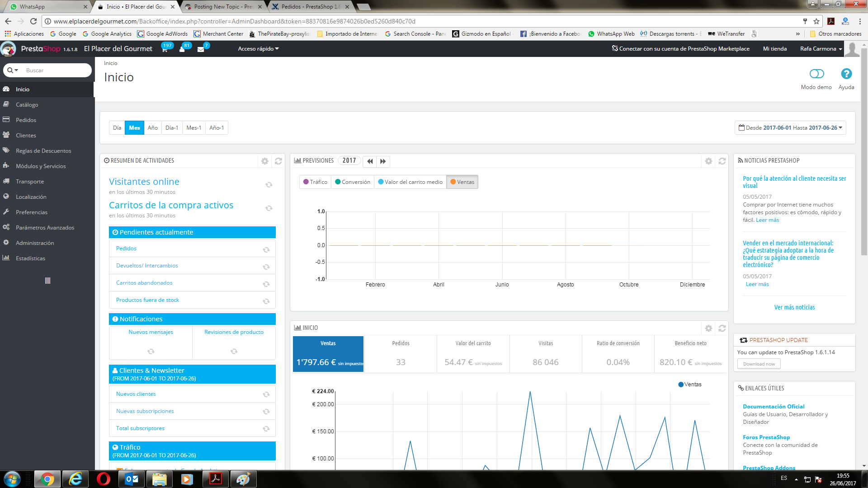Click the Ayuda help icon
This screenshot has width=868, height=488.
tap(846, 74)
